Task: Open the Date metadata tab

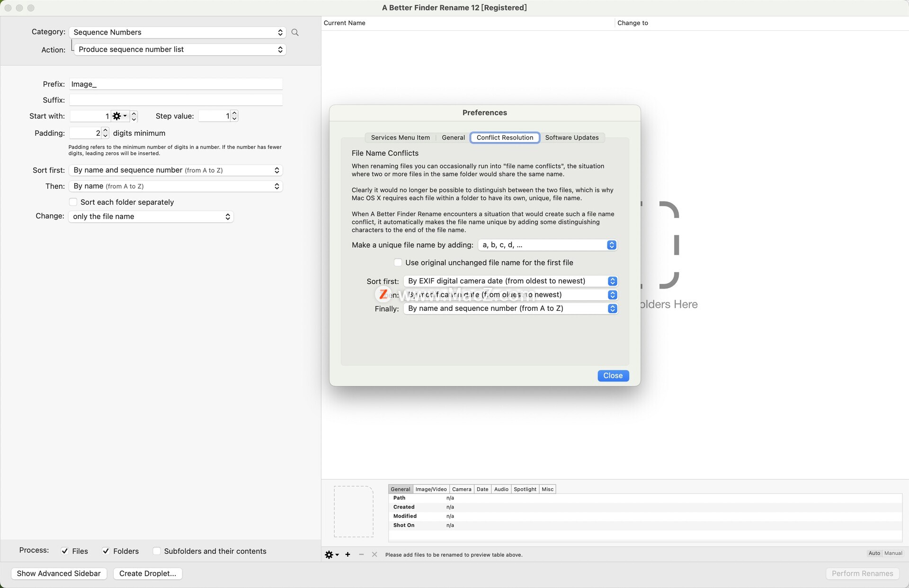Action: [482, 489]
